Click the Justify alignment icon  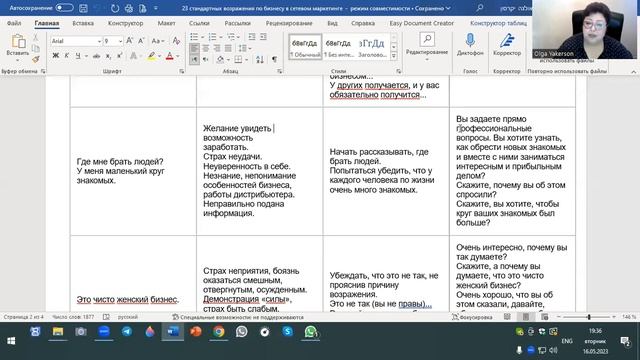click(228, 49)
